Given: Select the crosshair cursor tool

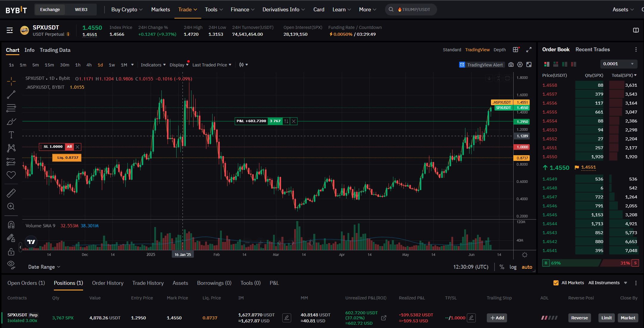Looking at the screenshot, I should [x=11, y=81].
